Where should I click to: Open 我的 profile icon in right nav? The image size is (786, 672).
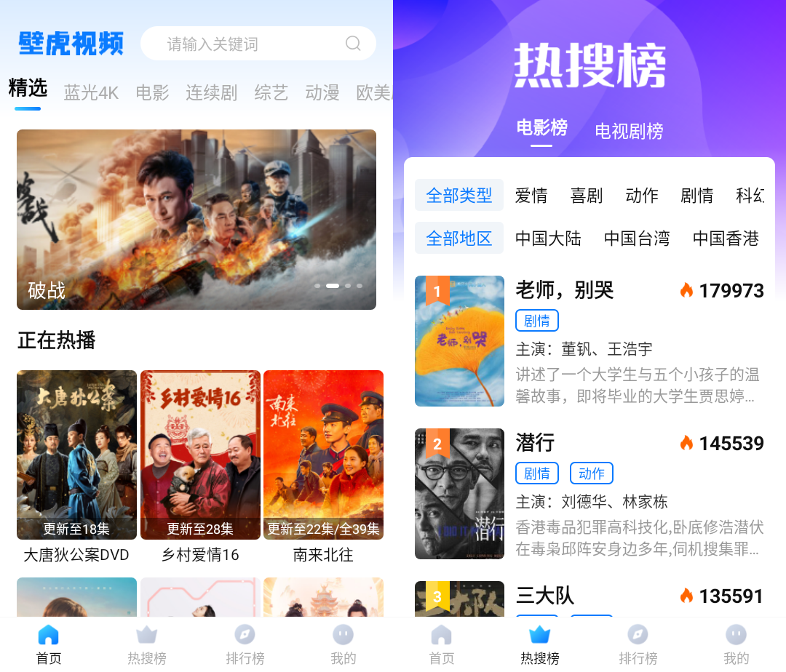[x=737, y=635]
